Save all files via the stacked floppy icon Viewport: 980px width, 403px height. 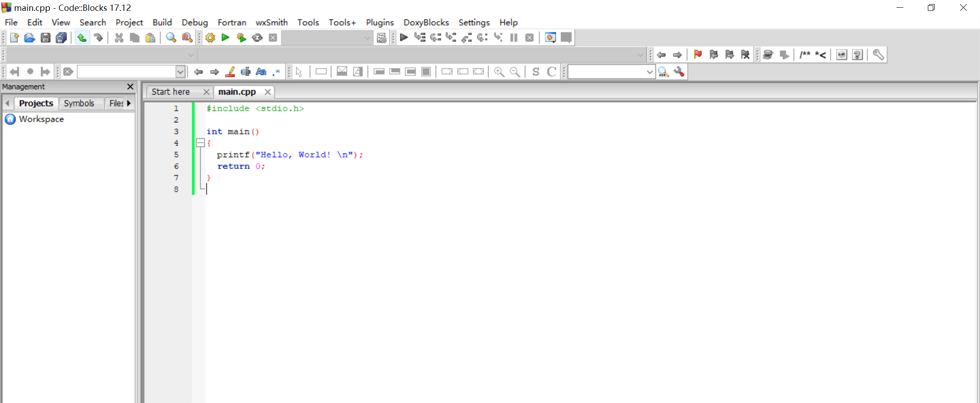(61, 38)
